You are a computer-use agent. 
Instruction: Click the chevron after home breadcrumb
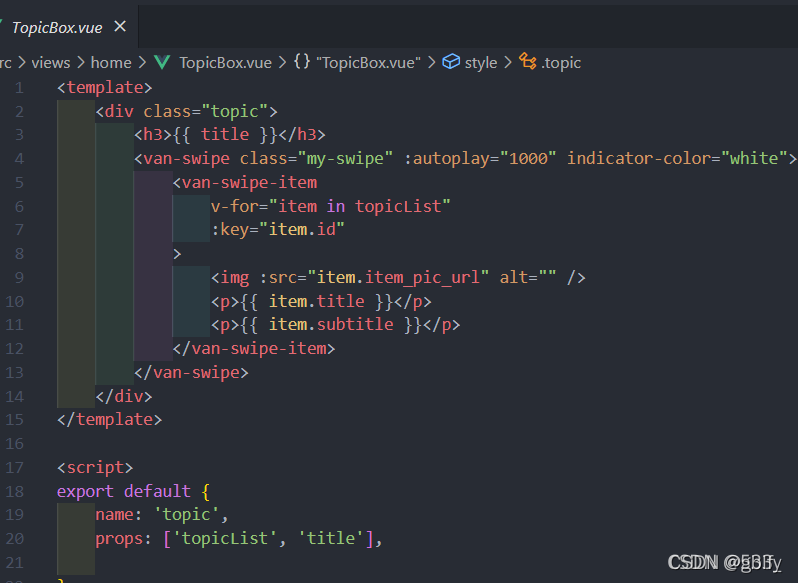pos(142,63)
